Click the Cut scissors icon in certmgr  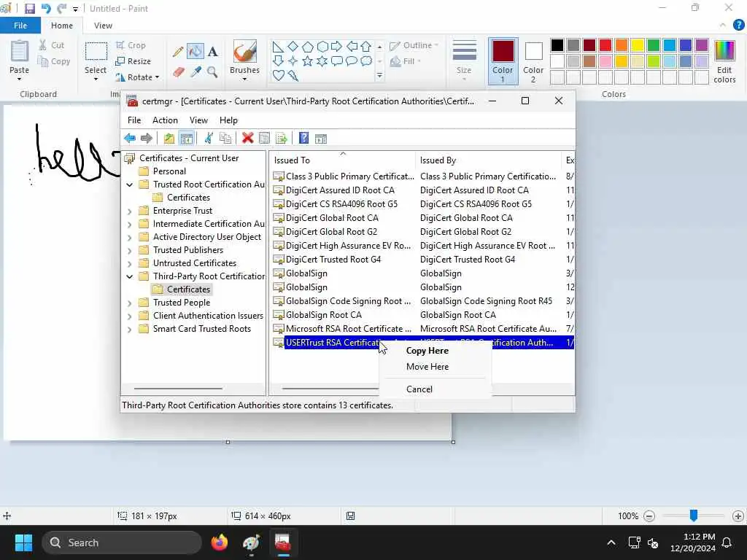click(208, 139)
